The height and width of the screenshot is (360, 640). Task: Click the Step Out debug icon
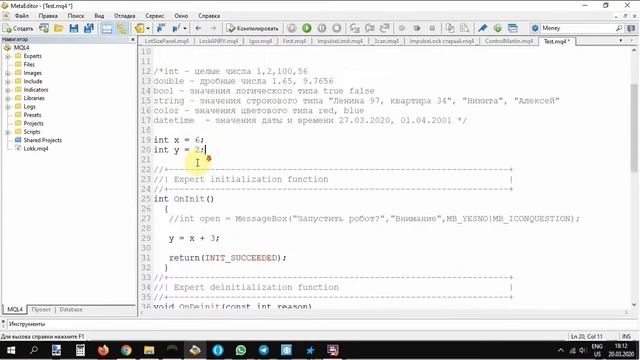pos(384,28)
